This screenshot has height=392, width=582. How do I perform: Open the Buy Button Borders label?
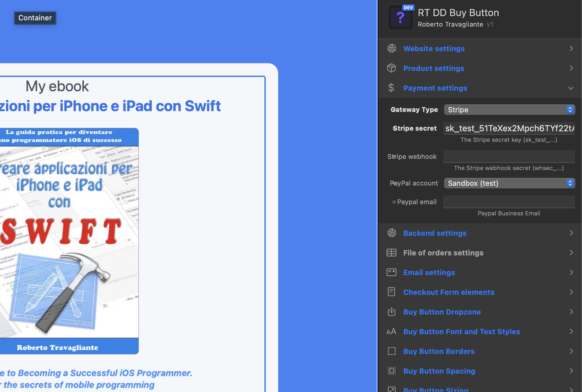pos(439,351)
